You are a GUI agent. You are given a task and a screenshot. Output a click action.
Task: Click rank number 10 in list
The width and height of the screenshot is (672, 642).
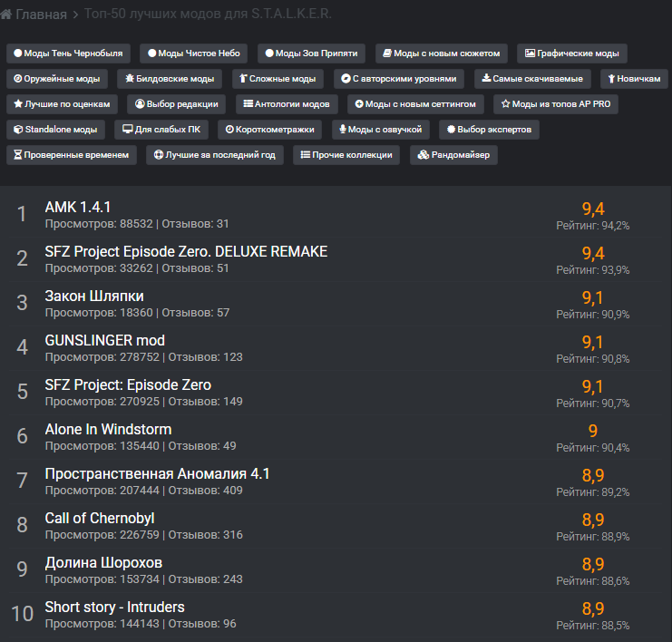[23, 614]
